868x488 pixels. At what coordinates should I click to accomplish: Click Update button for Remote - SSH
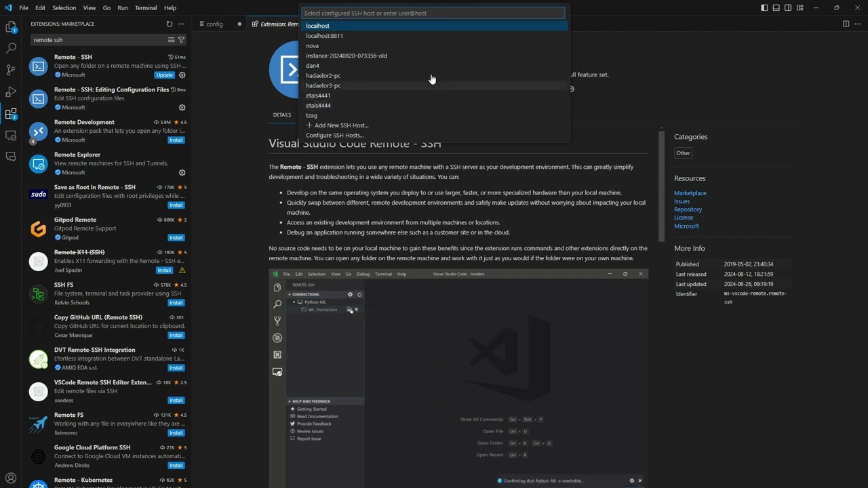coord(165,75)
